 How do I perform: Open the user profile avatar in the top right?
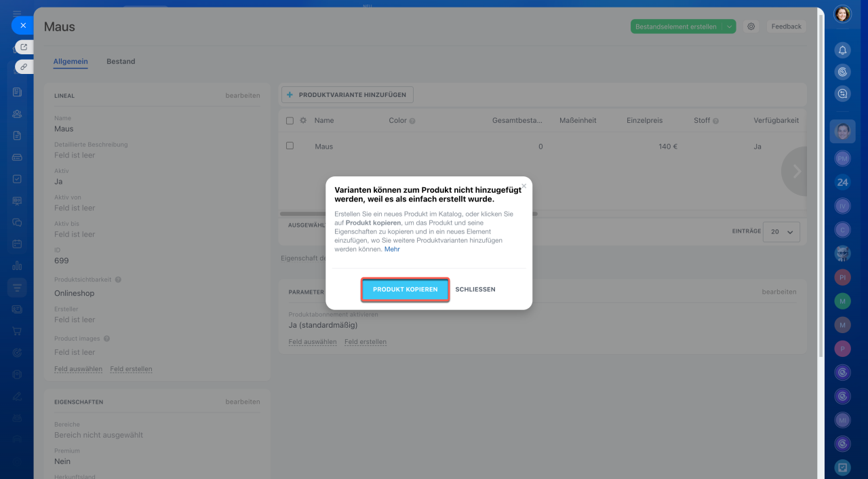point(842,14)
